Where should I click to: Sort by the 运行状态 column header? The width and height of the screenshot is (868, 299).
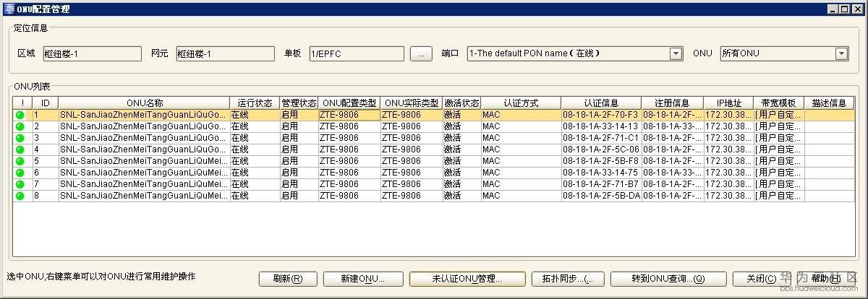pyautogui.click(x=255, y=103)
